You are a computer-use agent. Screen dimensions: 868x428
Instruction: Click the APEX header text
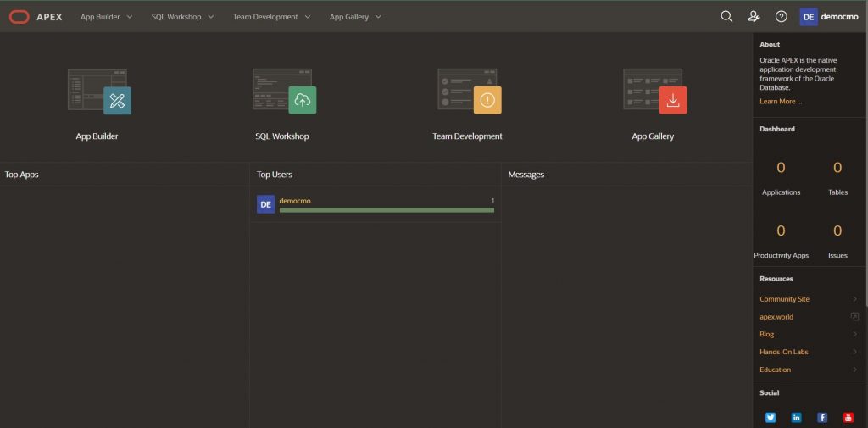click(x=49, y=17)
